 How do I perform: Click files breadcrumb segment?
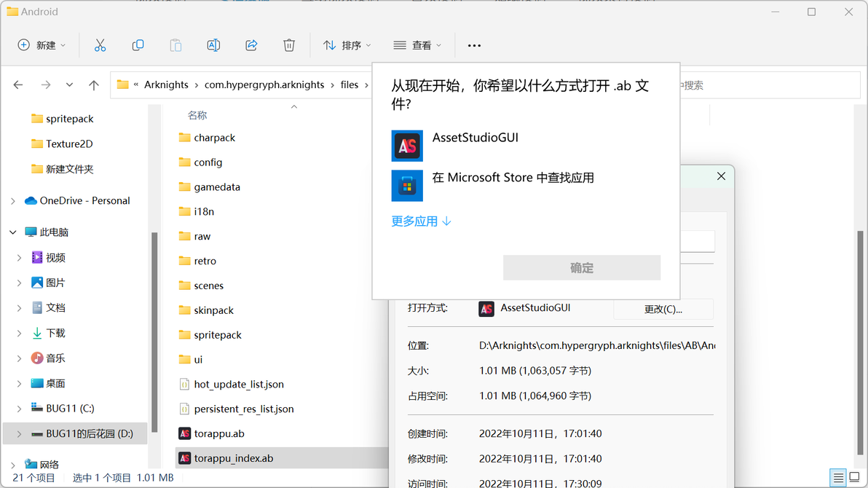point(350,84)
